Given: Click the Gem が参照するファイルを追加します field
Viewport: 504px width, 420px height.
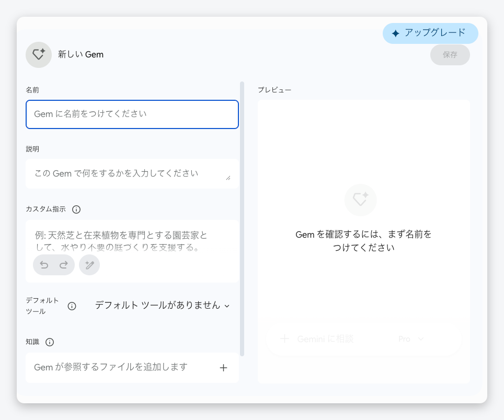Looking at the screenshot, I should click(x=132, y=368).
